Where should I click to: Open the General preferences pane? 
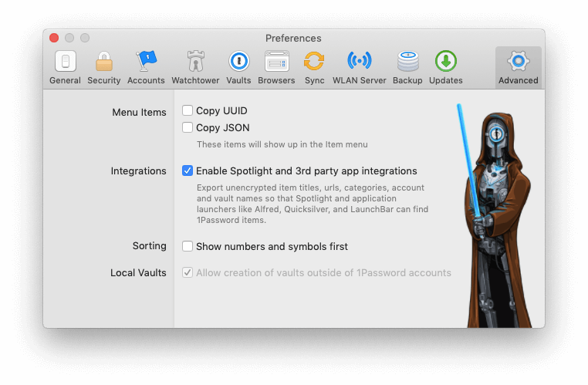click(66, 68)
